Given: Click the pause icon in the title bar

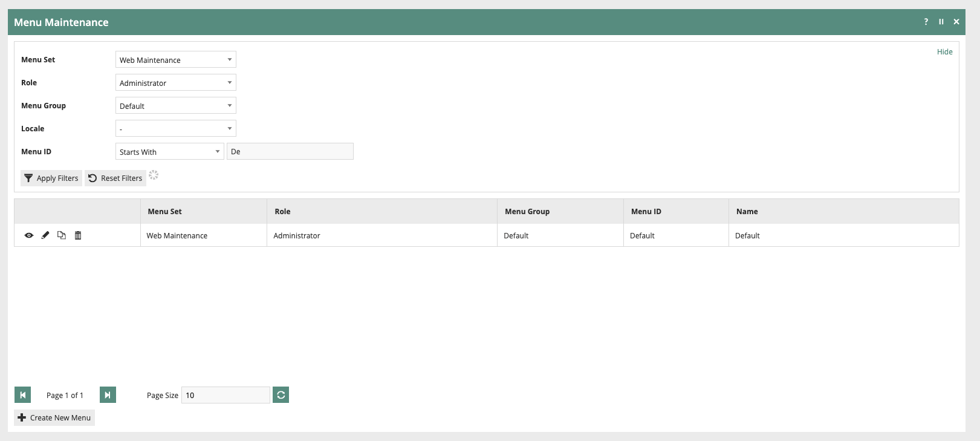Looking at the screenshot, I should point(941,22).
